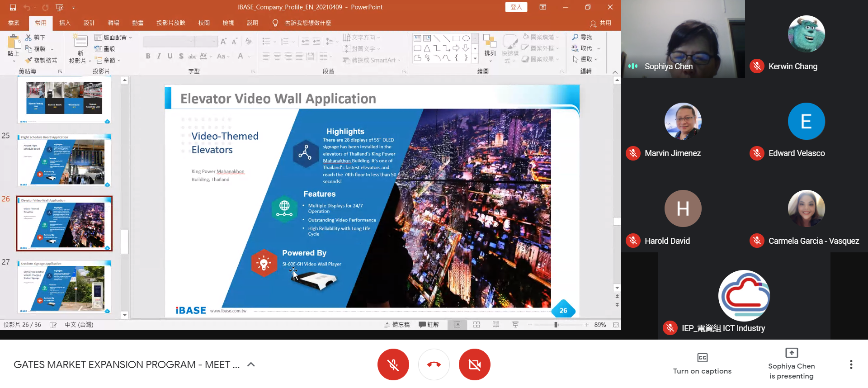The height and width of the screenshot is (388, 868).
Task: Open ribbon display options icon
Action: [543, 7]
